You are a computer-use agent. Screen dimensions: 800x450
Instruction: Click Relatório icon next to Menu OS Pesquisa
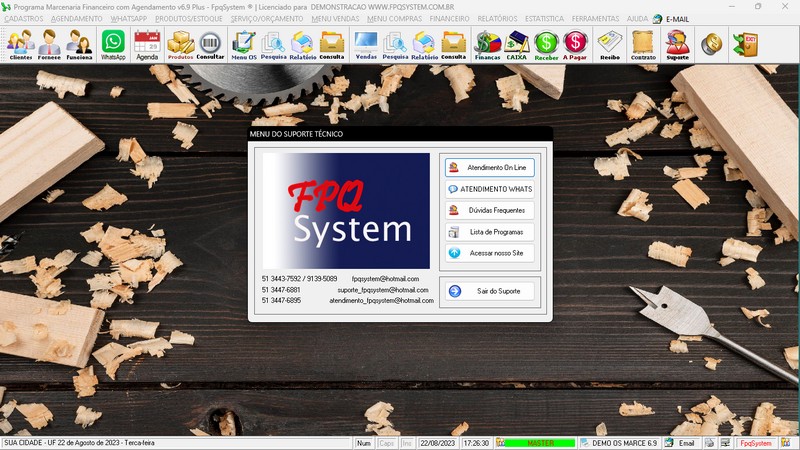[303, 45]
